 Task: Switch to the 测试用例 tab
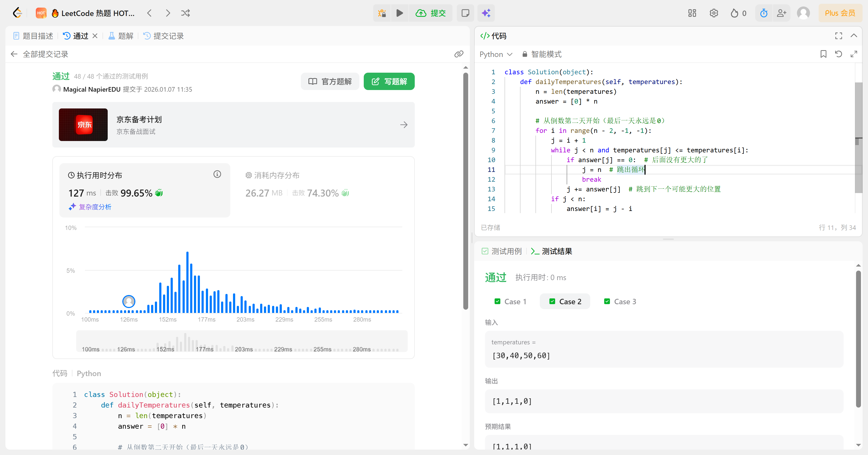pyautogui.click(x=502, y=251)
